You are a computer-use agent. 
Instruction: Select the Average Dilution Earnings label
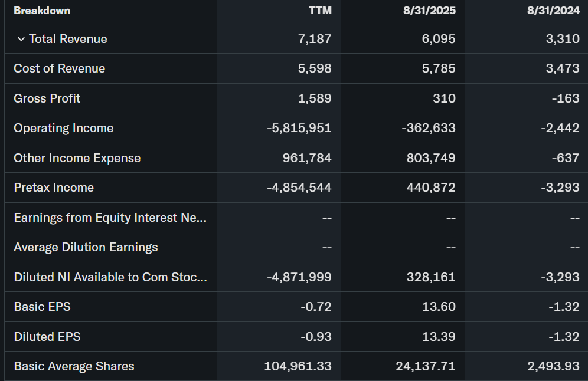pos(86,247)
